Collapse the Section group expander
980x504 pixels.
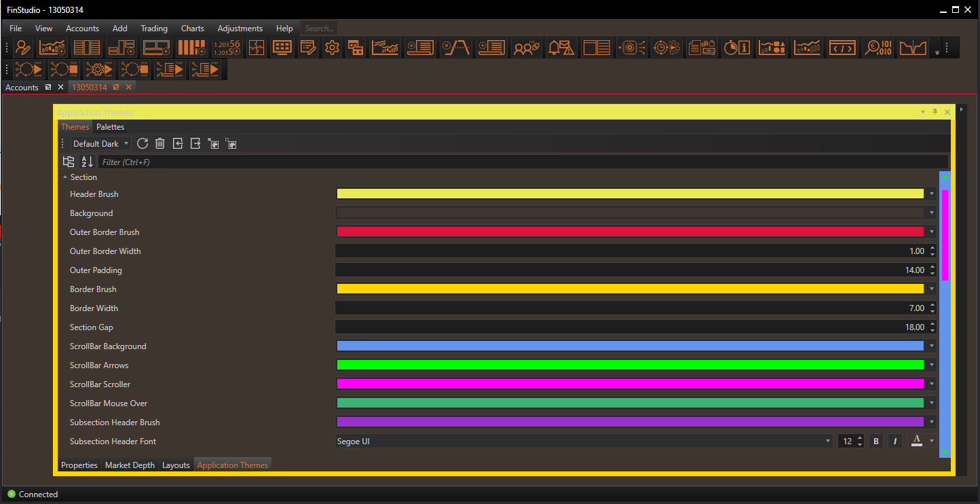[65, 177]
